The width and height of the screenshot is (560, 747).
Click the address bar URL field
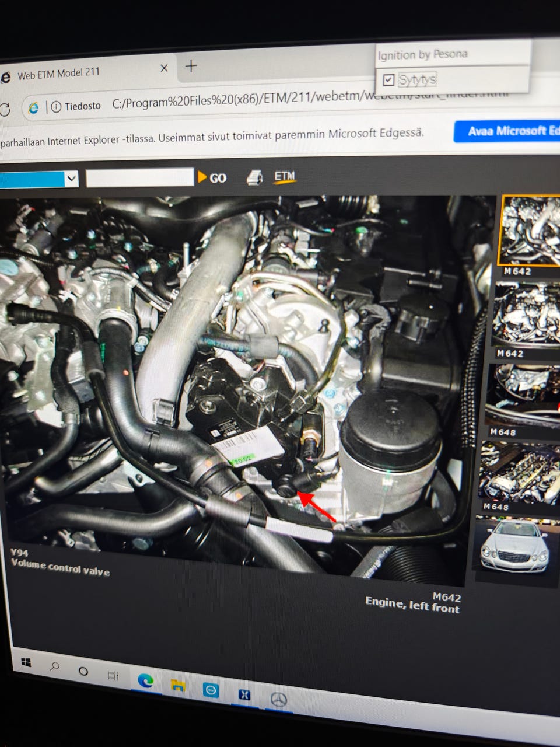tap(309, 99)
